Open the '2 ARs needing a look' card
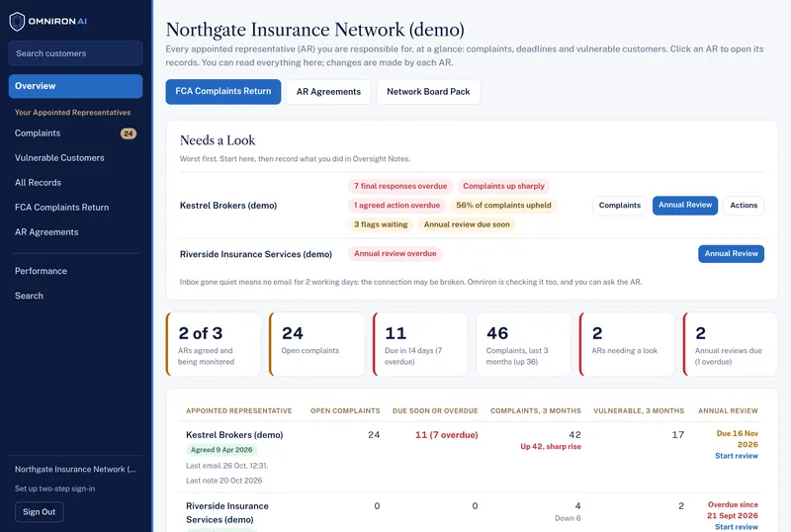 (627, 344)
